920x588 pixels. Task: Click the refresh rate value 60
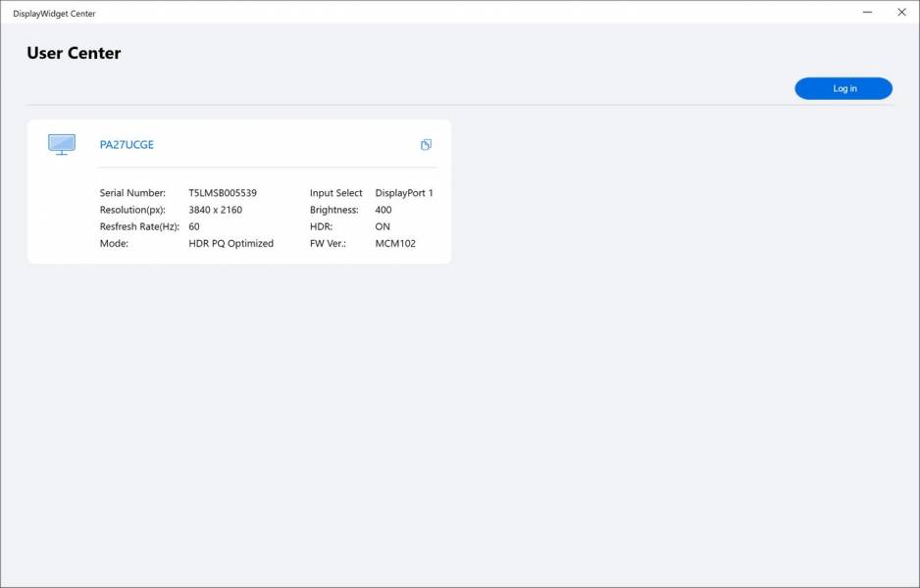click(194, 226)
